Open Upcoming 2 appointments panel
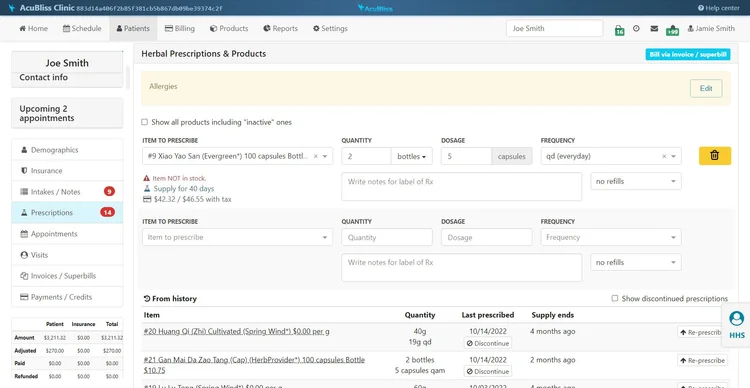750x388 pixels. click(x=67, y=113)
